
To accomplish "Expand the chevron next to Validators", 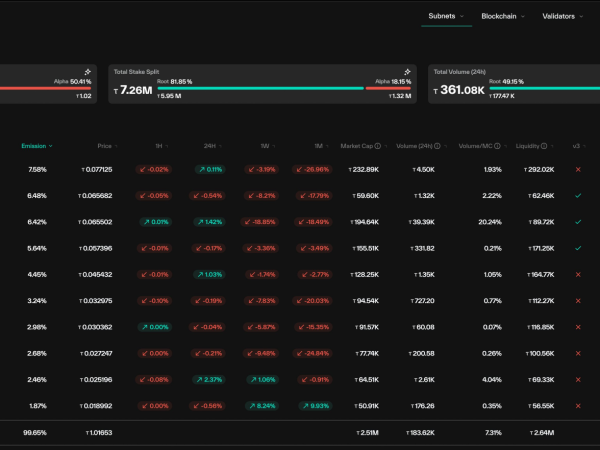I will 581,16.
